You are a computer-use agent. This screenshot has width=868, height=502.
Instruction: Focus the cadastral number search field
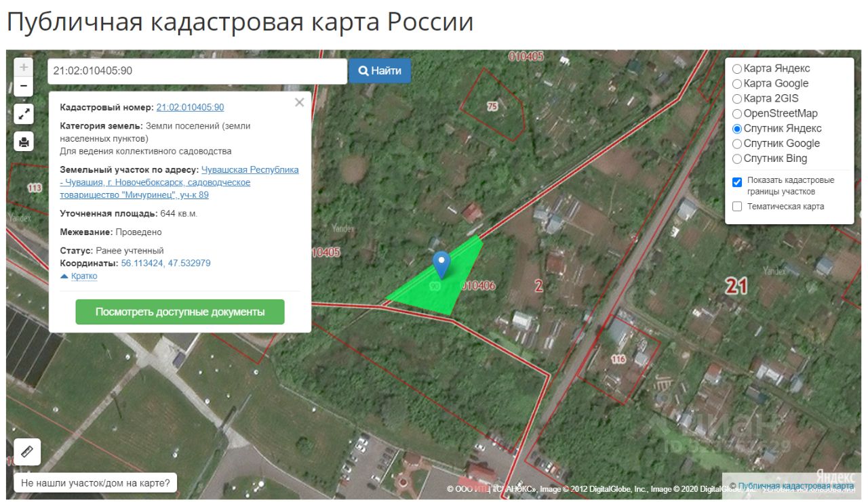tap(197, 70)
